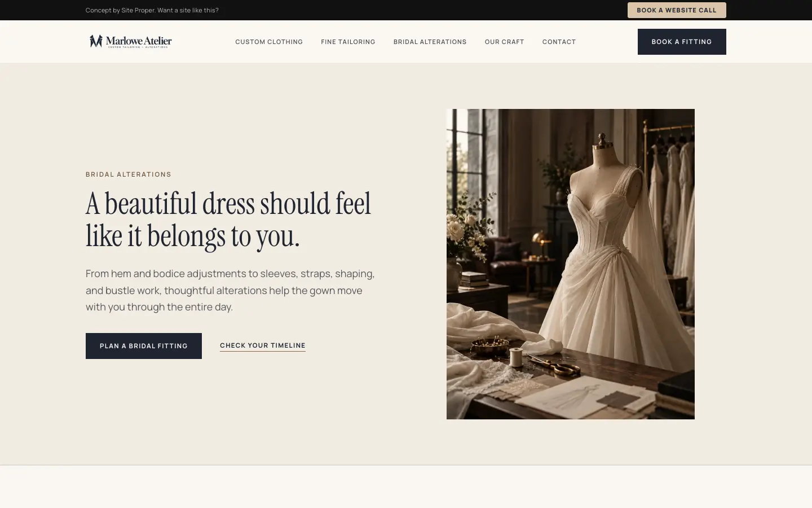The image size is (812, 508).
Task: Click the 'From hem and bodice adjustments' paragraph
Action: click(230, 290)
